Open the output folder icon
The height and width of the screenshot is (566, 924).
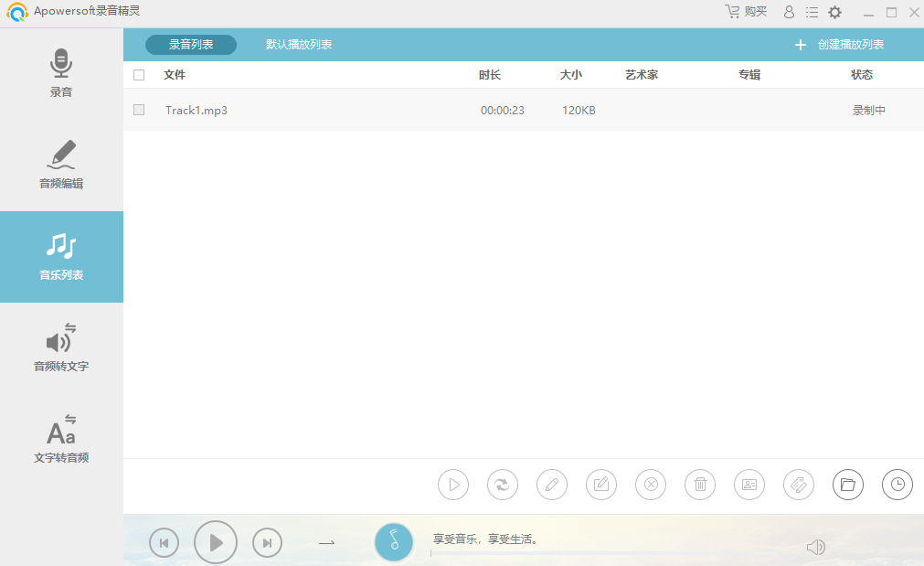click(847, 485)
